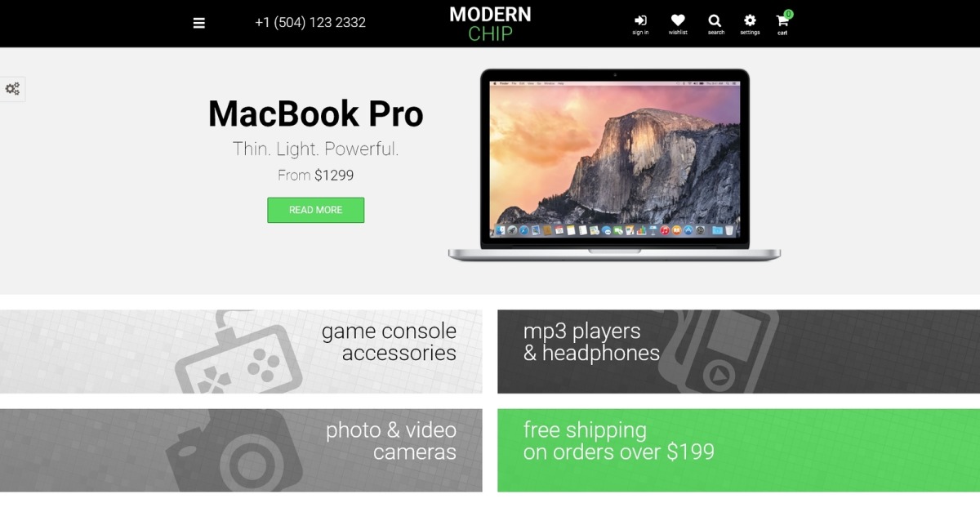The height and width of the screenshot is (512, 980).
Task: Click the MacBook laptop image
Action: (x=614, y=165)
